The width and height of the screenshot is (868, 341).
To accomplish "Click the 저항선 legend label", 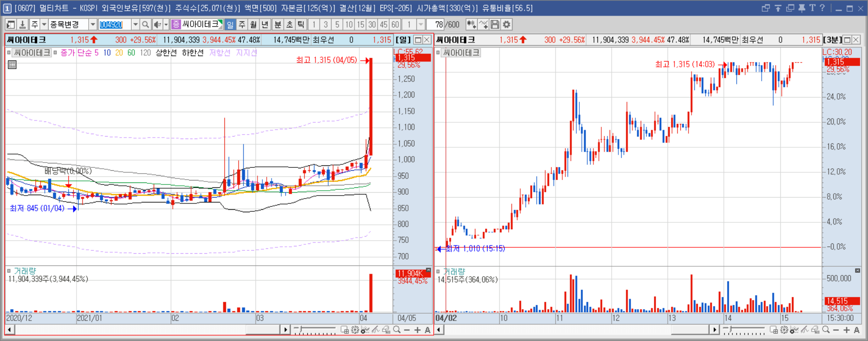I will pos(220,53).
